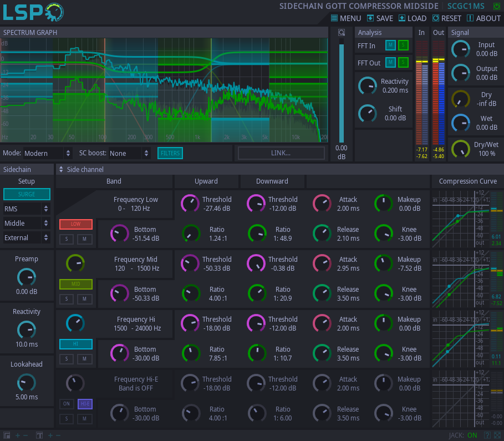504x441 pixels.
Task: Click the Signal Input knob
Action: click(461, 49)
